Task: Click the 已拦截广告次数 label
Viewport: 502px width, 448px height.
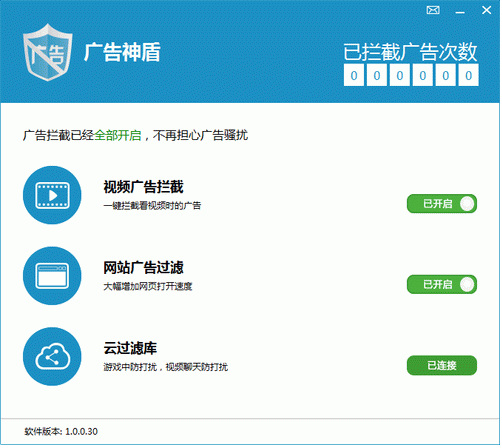Action: coord(412,53)
